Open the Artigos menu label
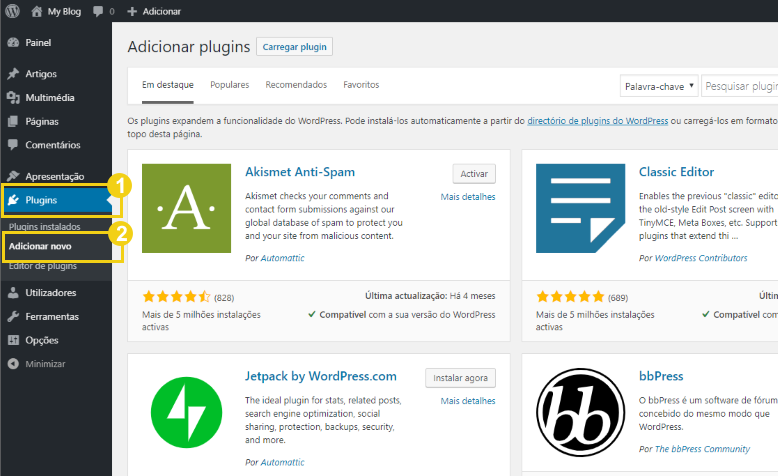 click(41, 74)
